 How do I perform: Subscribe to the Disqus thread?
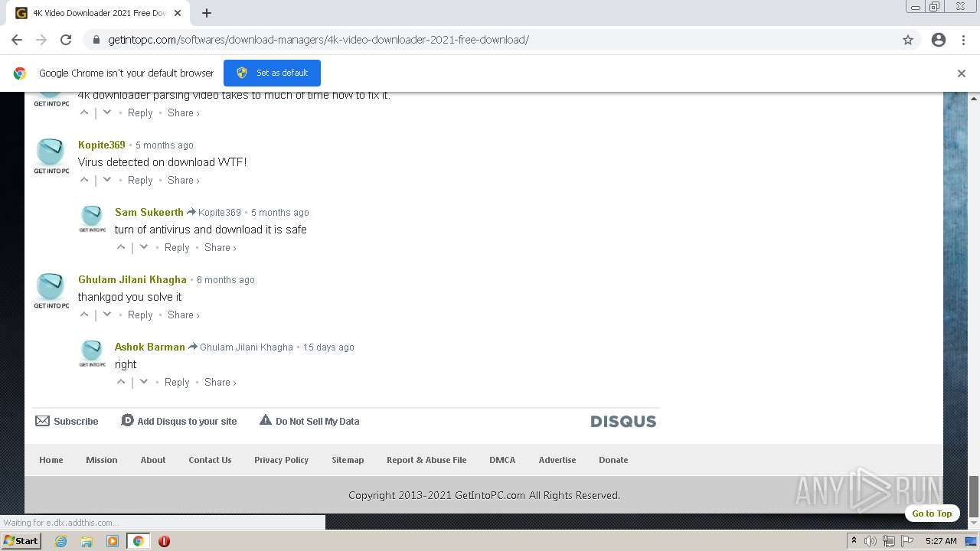[67, 421]
